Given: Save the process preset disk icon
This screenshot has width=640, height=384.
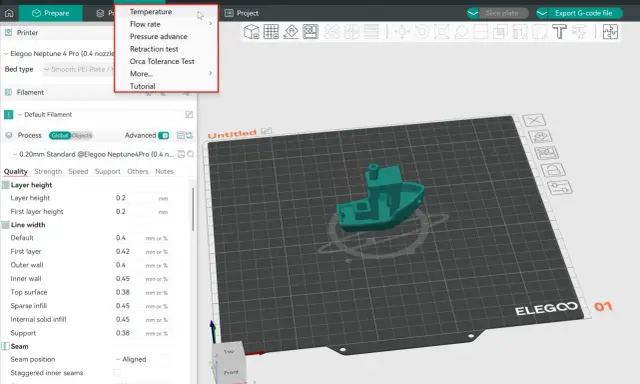Looking at the screenshot, I should (181, 154).
